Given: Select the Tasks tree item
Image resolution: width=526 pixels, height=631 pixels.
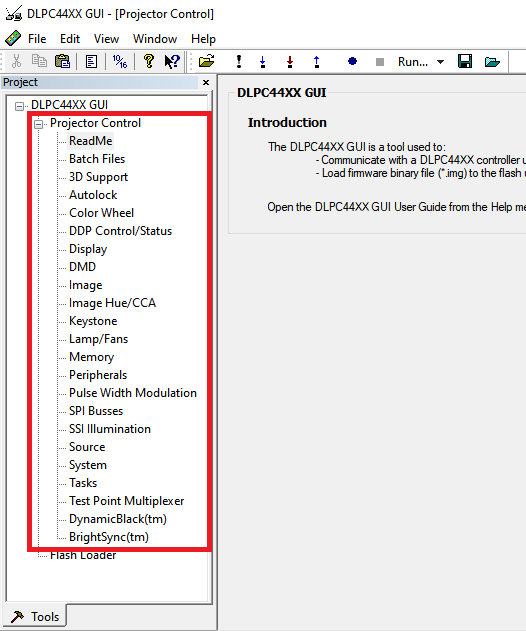Looking at the screenshot, I should point(83,483).
